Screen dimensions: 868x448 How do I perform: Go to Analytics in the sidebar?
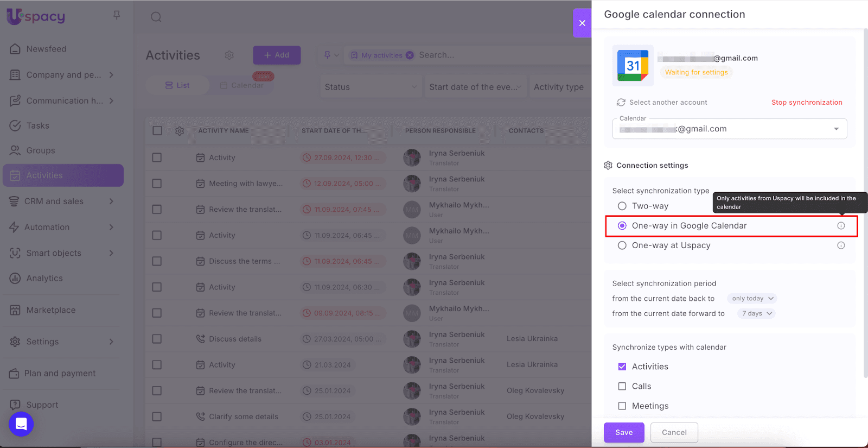click(x=44, y=278)
